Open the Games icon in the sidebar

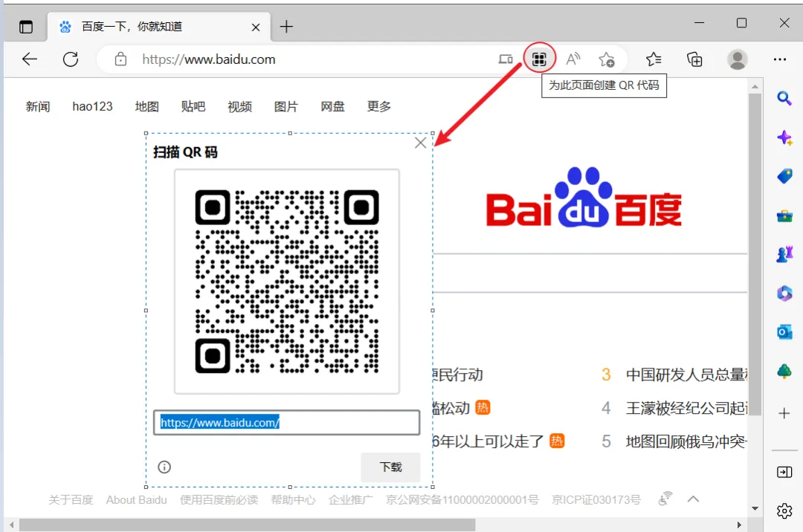(x=784, y=253)
